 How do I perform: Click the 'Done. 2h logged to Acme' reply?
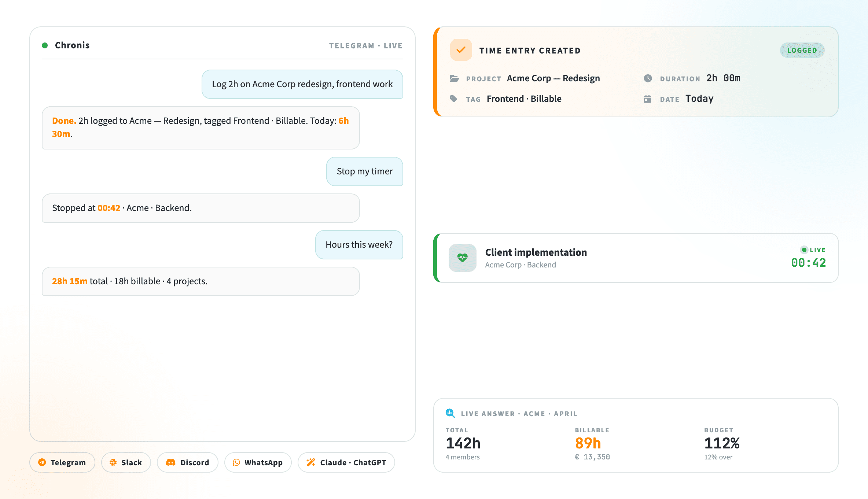click(x=201, y=128)
